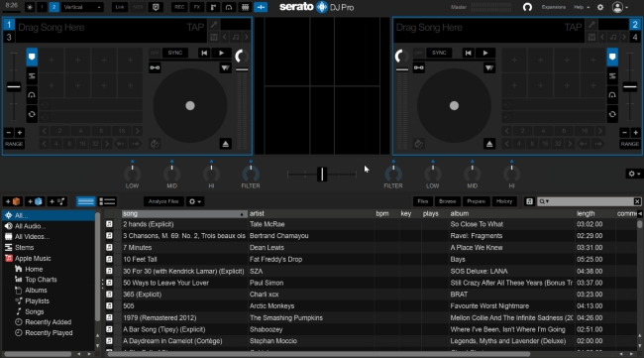This screenshot has height=358, width=644.
Task: Open the Prepare panel tab
Action: pyautogui.click(x=476, y=201)
